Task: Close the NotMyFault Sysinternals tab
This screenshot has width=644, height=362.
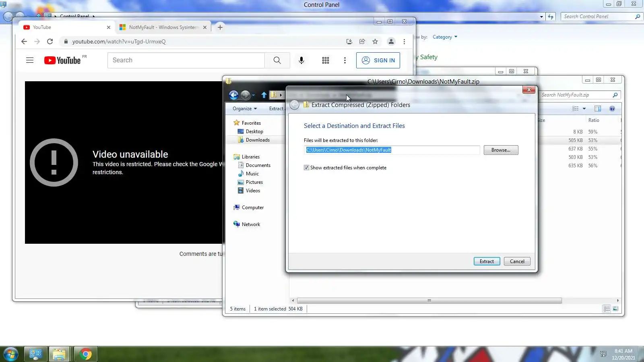Action: [x=205, y=27]
